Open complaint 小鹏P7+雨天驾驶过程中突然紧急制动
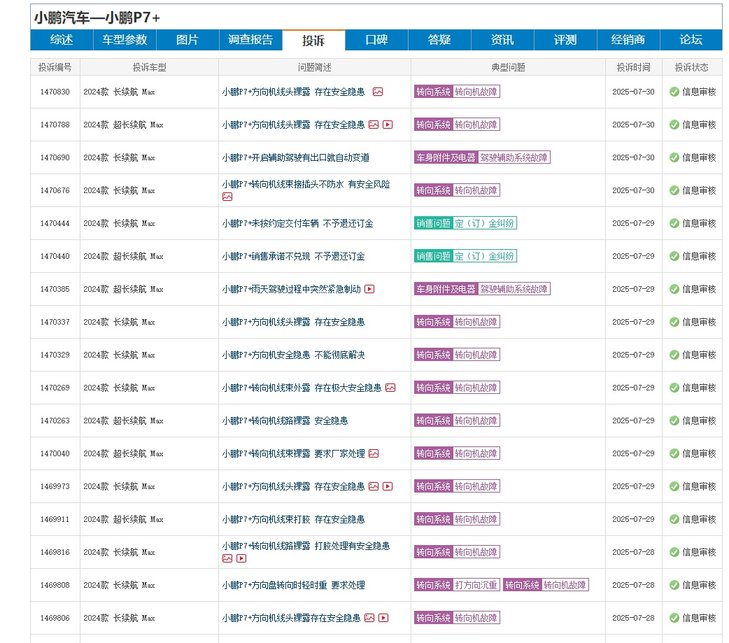Image resolution: width=729 pixels, height=643 pixels. 292,289
